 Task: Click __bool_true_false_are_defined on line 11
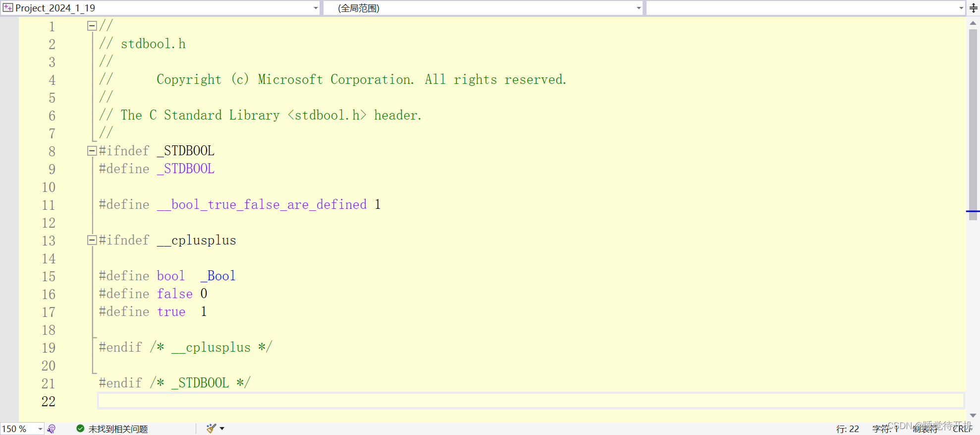(262, 204)
